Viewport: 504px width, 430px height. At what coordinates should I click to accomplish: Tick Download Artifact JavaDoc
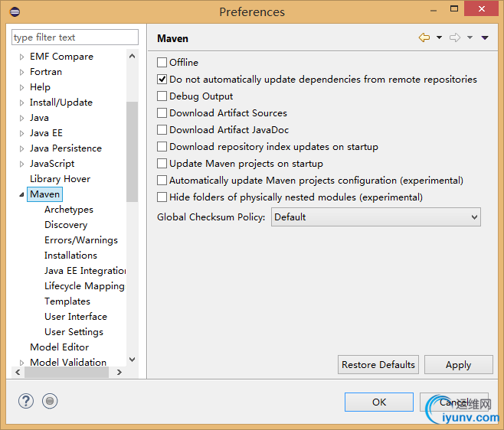click(x=162, y=130)
